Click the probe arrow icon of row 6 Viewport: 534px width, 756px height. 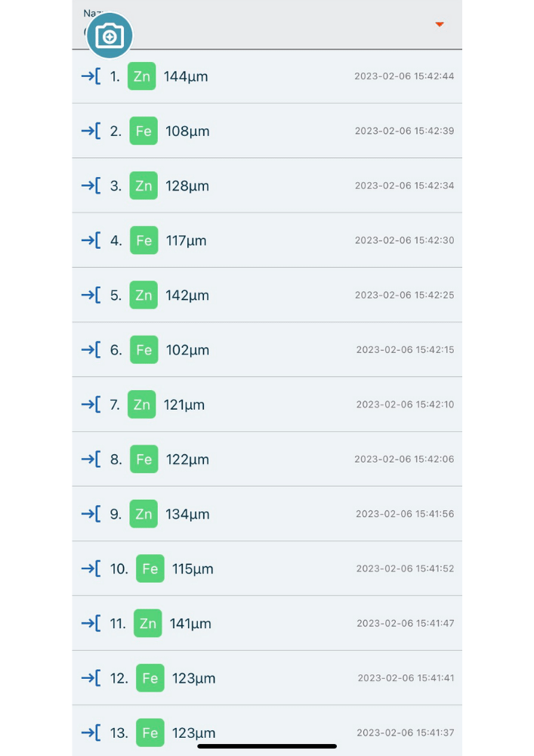point(91,349)
